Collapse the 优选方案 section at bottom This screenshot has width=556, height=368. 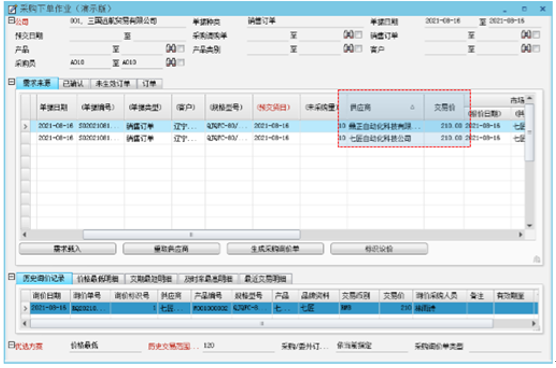[x=11, y=345]
